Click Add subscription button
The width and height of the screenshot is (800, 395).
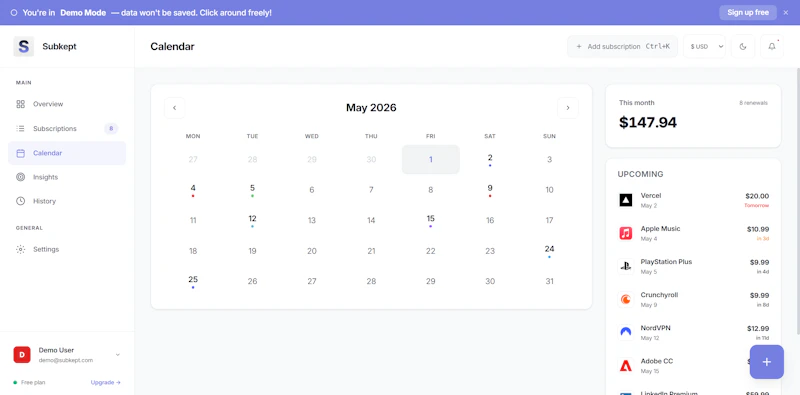[622, 46]
